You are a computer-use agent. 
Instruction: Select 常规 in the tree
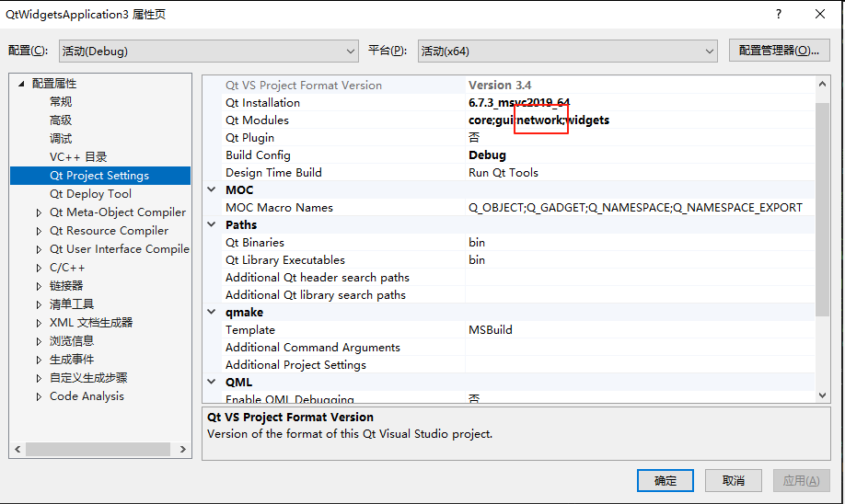61,102
